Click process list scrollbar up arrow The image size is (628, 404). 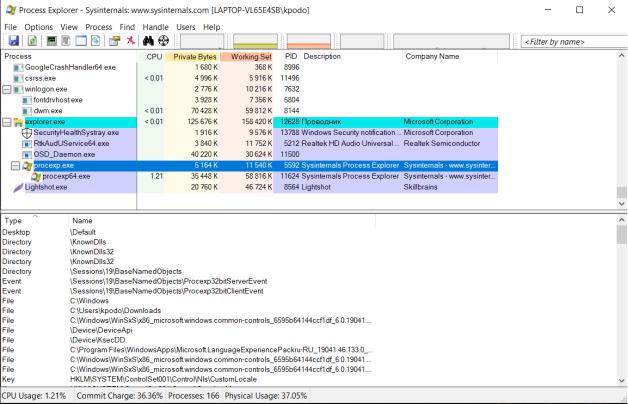tap(622, 56)
